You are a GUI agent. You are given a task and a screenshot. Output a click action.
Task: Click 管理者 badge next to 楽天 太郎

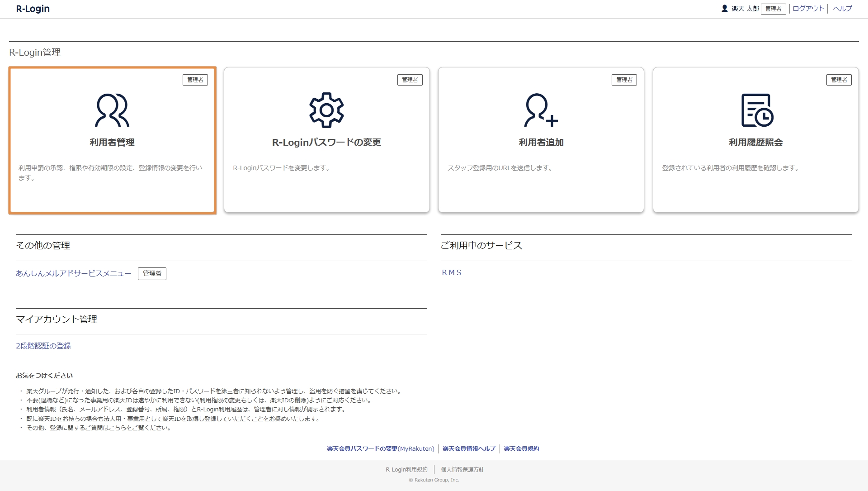(773, 9)
